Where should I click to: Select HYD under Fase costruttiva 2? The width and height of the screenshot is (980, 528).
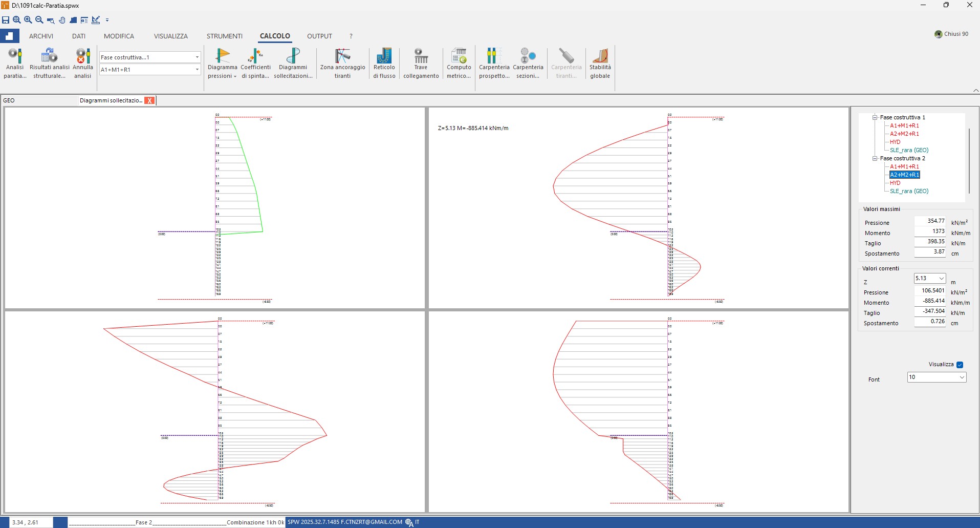click(x=895, y=183)
